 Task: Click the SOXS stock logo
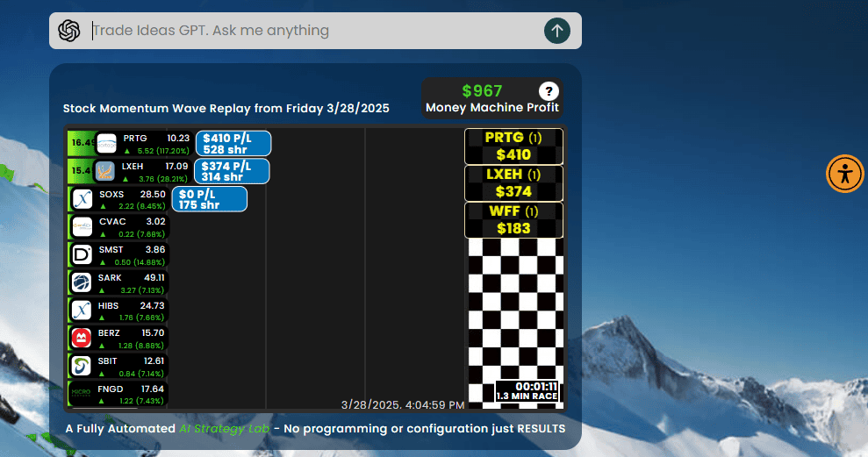(x=82, y=199)
